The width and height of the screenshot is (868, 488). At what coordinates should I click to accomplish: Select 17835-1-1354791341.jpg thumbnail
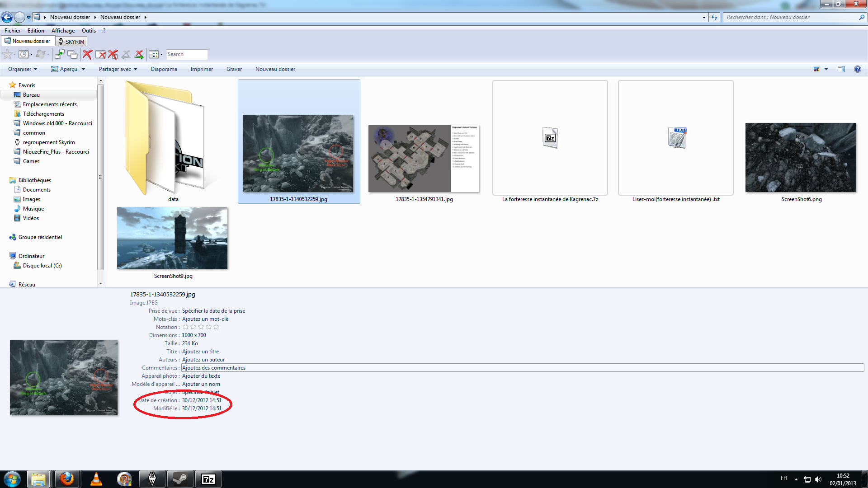pos(424,158)
